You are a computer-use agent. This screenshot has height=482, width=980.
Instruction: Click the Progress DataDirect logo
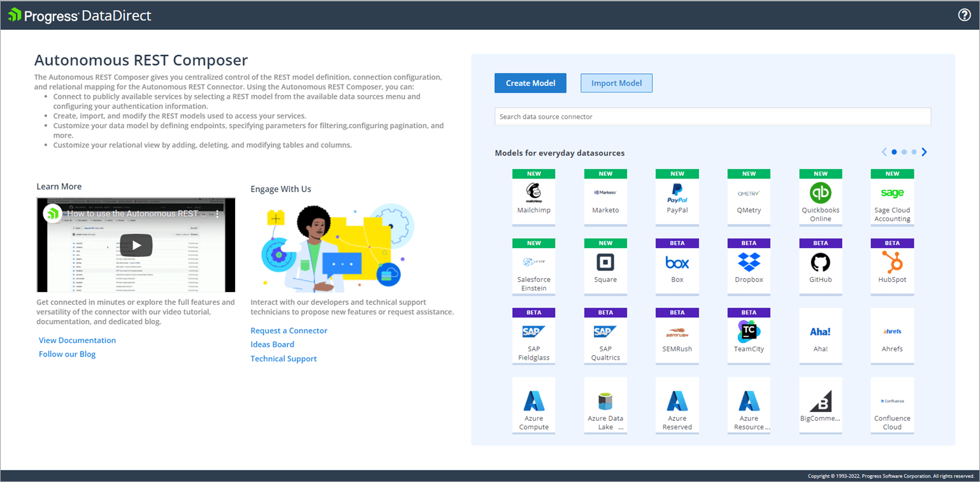80,15
